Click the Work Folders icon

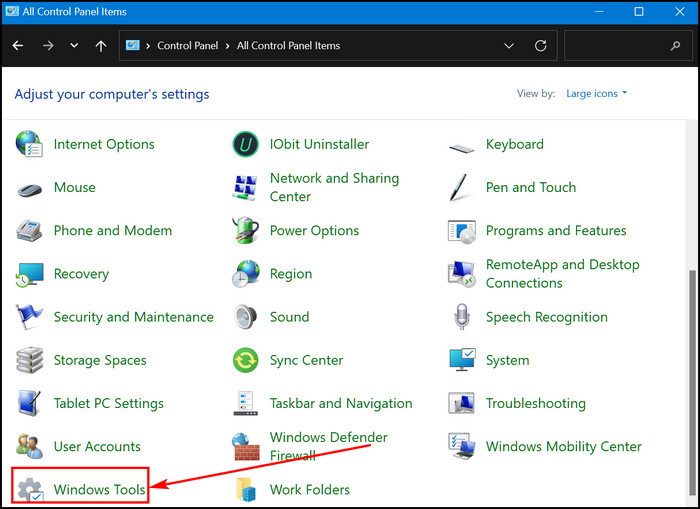pos(246,489)
